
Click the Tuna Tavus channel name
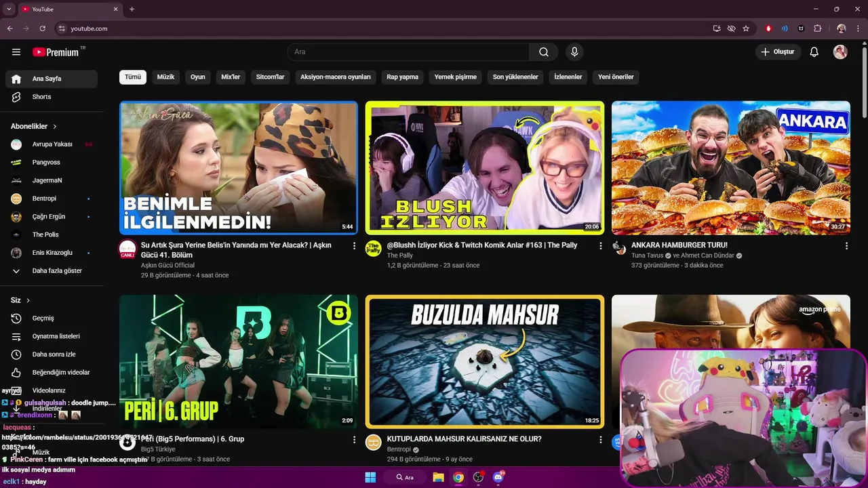(x=648, y=256)
